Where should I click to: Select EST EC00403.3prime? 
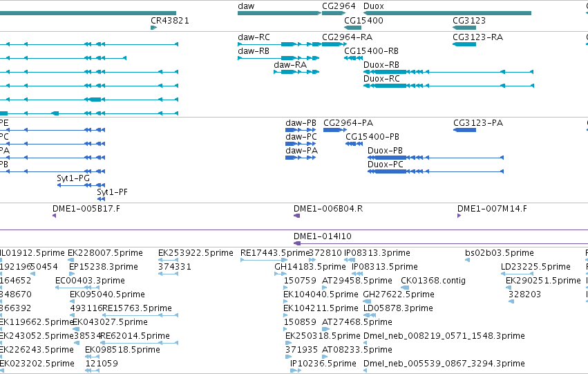tap(77, 288)
